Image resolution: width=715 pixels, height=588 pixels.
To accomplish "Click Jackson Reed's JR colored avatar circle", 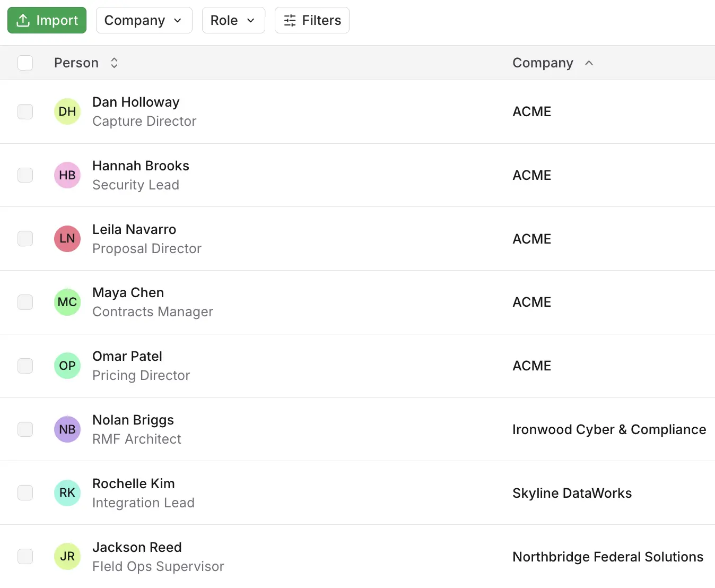I will pos(67,556).
